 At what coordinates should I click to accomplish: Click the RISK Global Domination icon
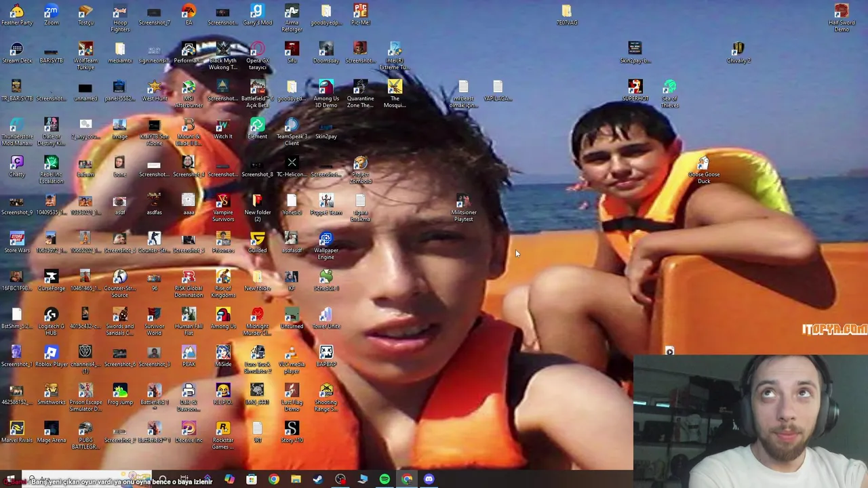tap(189, 284)
